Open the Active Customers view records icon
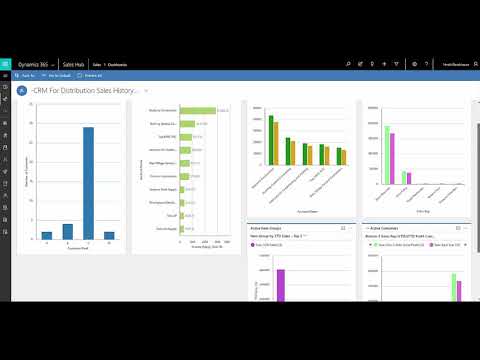This screenshot has width=480, height=360. pos(458,228)
